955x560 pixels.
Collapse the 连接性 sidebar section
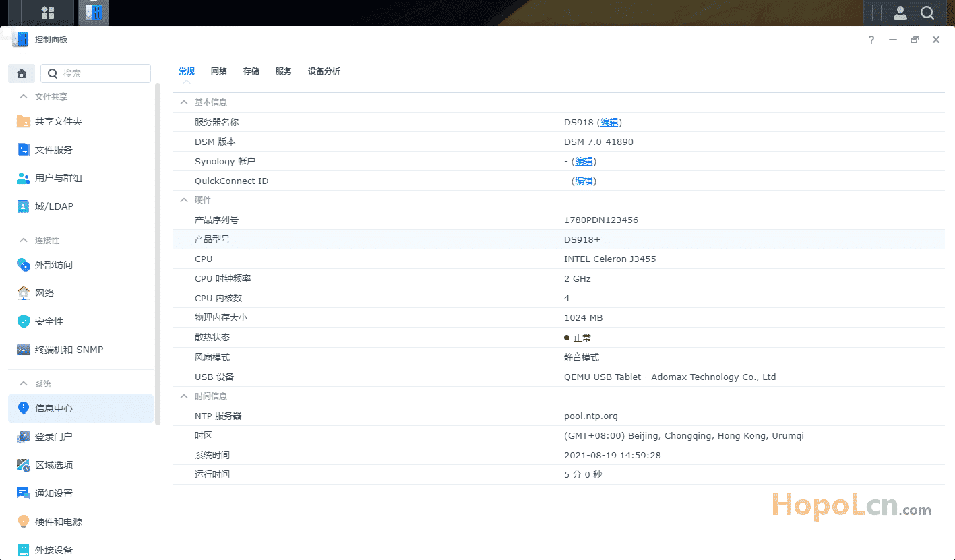coord(24,241)
